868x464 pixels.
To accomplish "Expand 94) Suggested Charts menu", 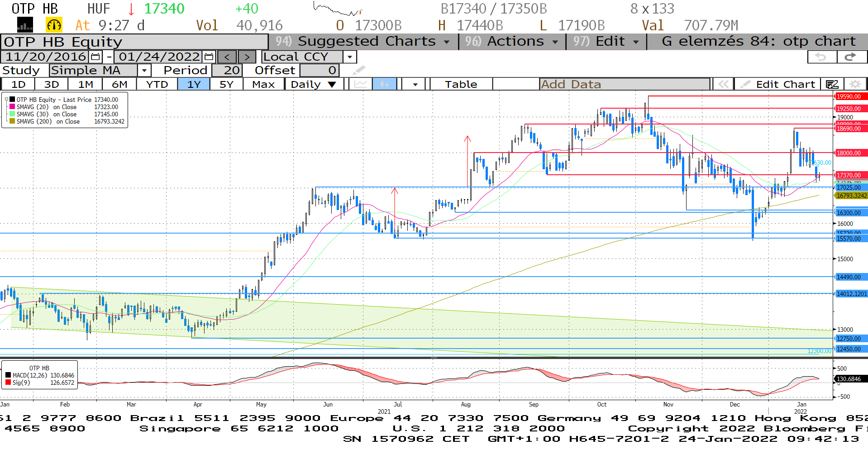I will 363,42.
